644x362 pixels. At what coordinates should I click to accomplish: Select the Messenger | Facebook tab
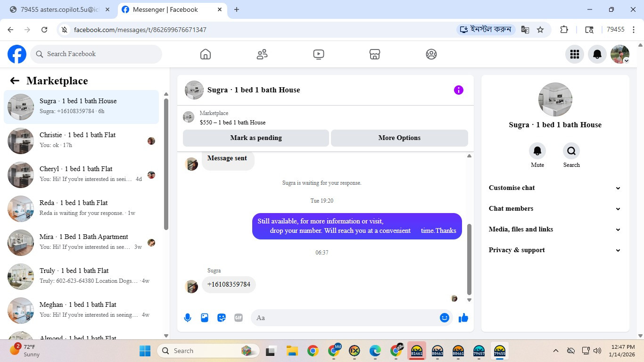click(173, 9)
